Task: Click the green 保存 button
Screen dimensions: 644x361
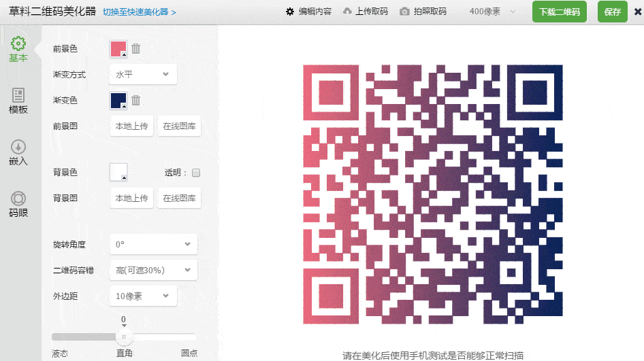Action: click(x=613, y=12)
